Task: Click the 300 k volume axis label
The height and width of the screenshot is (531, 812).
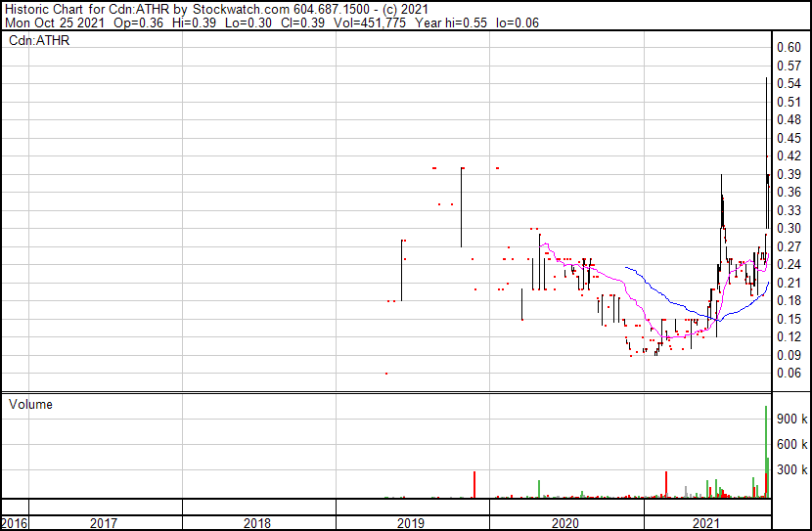Action: (790, 470)
